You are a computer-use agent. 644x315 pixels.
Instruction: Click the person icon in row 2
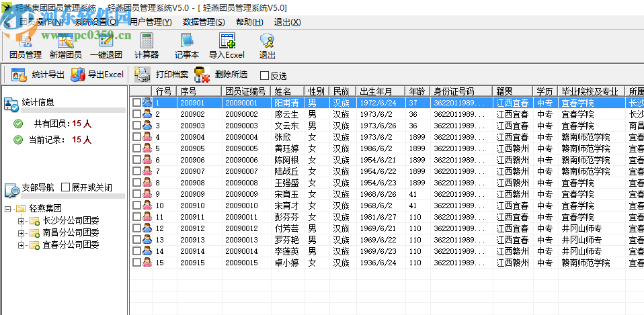pos(147,114)
